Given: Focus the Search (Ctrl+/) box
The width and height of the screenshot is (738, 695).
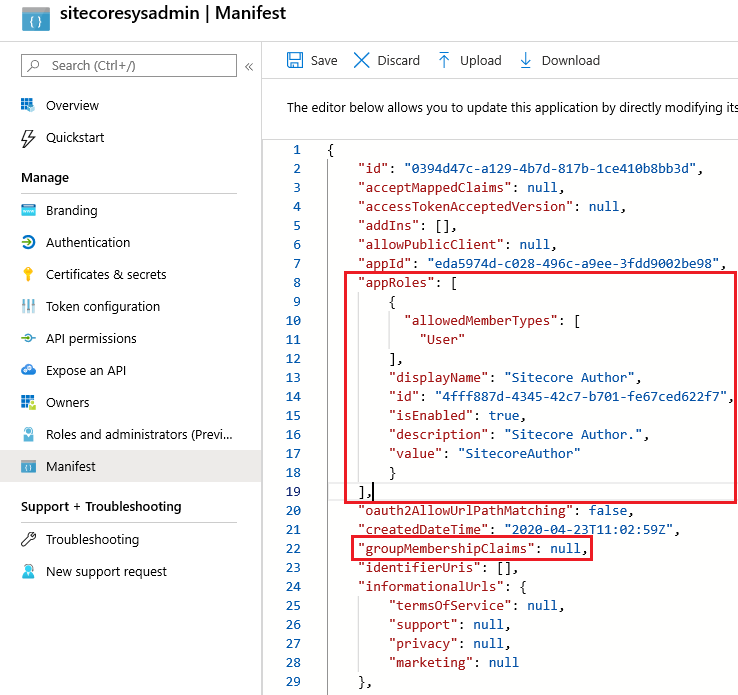Looking at the screenshot, I should (x=128, y=65).
